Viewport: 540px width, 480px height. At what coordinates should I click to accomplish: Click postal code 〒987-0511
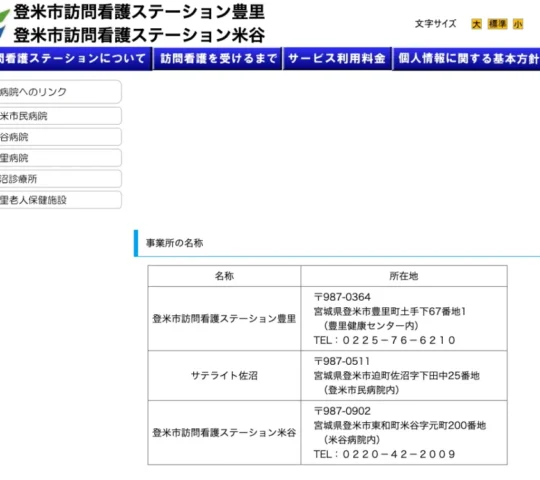tap(342, 362)
